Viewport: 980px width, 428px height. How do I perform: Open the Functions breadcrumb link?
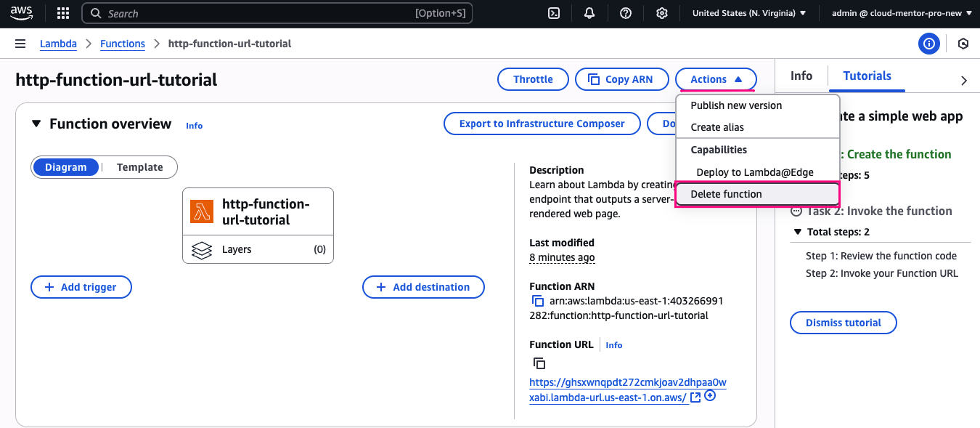click(123, 44)
